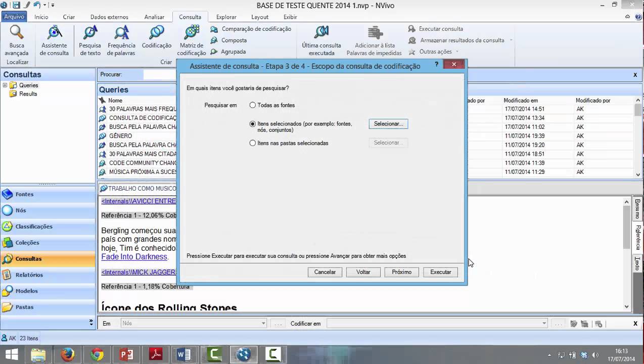Choose Comparação de codificação query
644x364 pixels.
251,29
